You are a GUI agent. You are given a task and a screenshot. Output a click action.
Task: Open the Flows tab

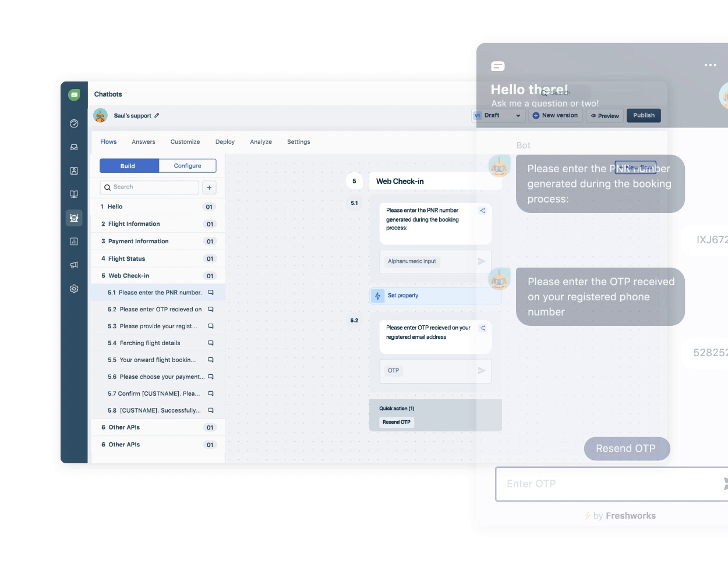pos(108,142)
